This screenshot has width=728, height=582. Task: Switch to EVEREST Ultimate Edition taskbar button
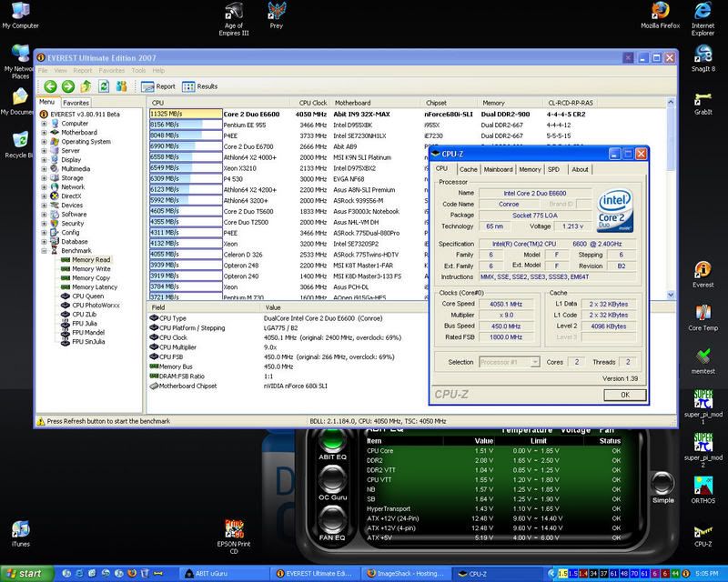316,574
